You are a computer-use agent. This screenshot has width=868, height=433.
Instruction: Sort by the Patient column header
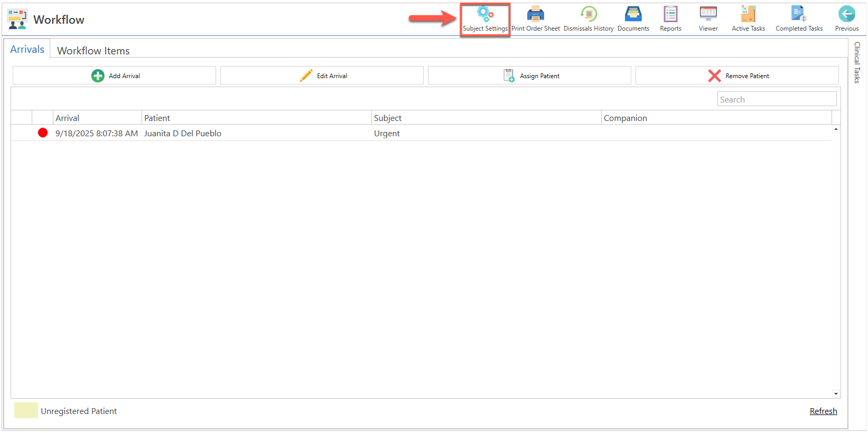pos(257,118)
